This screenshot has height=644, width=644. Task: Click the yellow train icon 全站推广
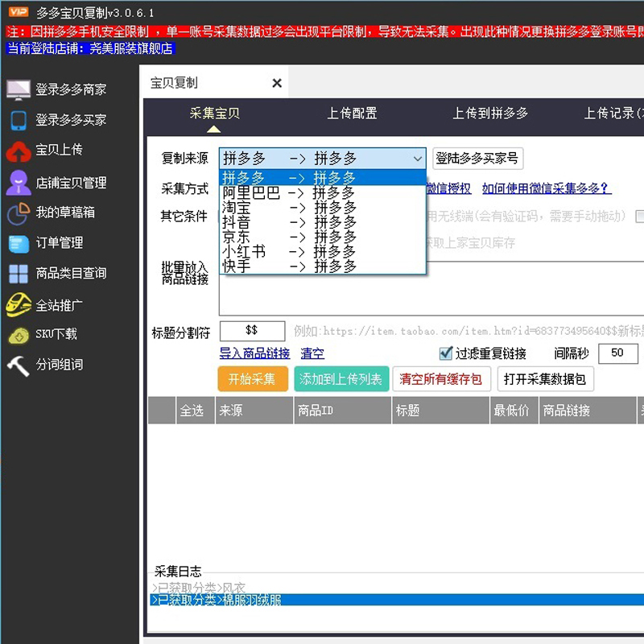[x=19, y=304]
